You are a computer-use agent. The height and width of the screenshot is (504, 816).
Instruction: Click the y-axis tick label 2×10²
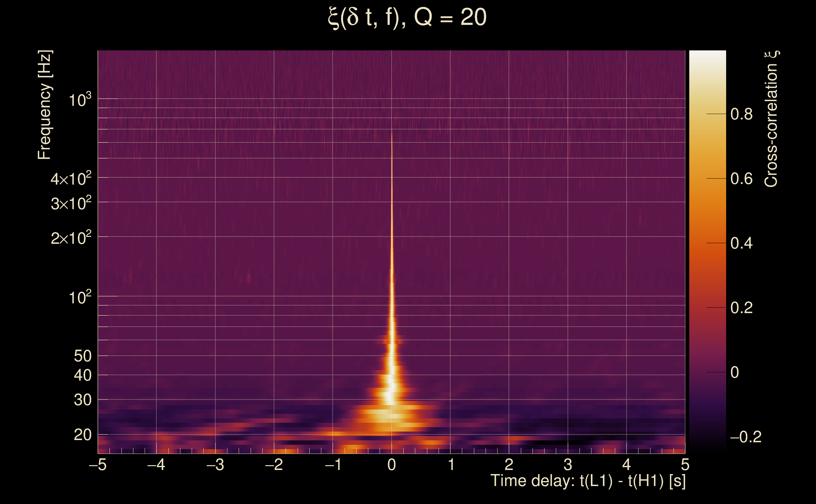click(x=71, y=238)
